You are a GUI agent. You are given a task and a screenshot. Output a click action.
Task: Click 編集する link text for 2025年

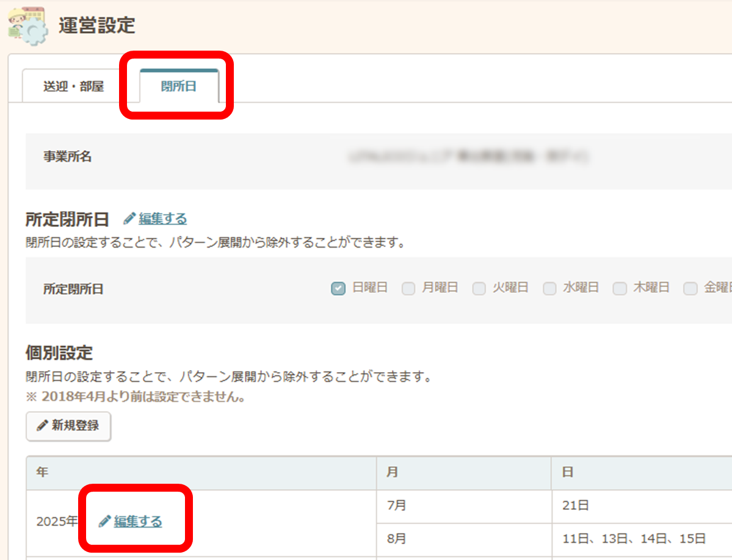(x=138, y=521)
